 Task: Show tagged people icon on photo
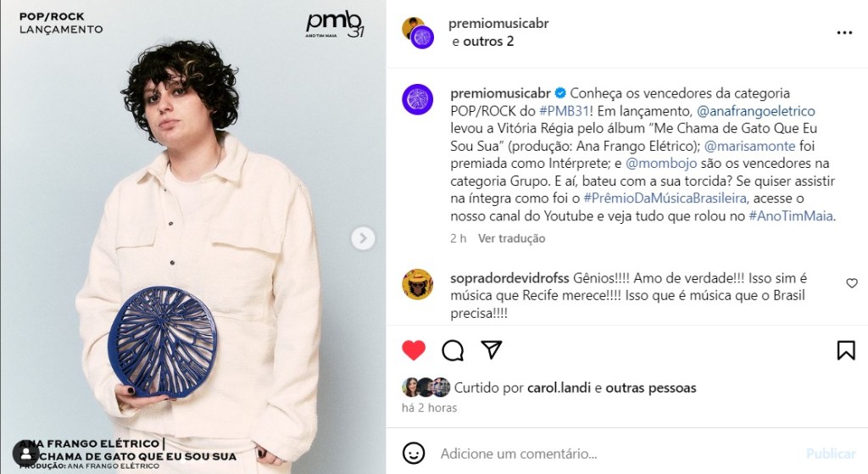click(x=25, y=454)
